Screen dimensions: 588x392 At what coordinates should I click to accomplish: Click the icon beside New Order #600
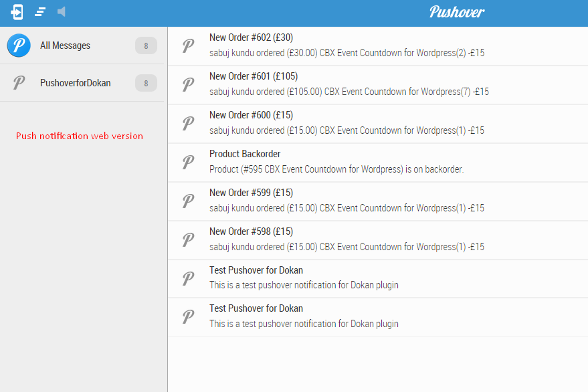point(188,123)
